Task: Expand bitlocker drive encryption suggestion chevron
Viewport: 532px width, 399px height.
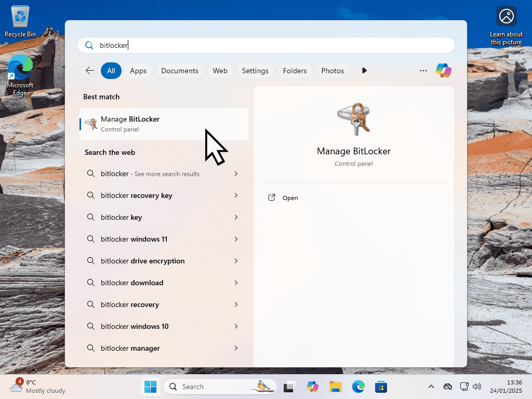Action: tap(236, 261)
